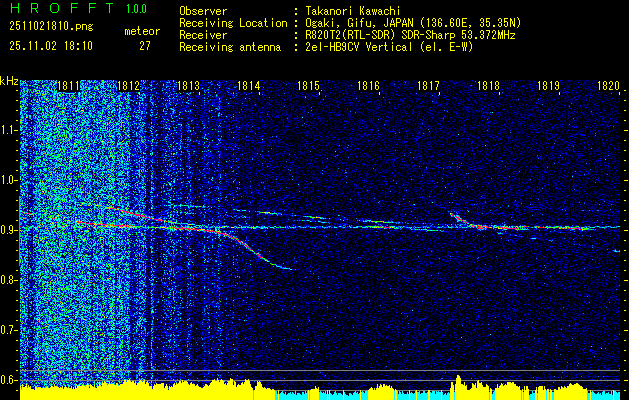This screenshot has height=400, width=629.
Task: Click the HROFFT title text
Action: (63, 8)
